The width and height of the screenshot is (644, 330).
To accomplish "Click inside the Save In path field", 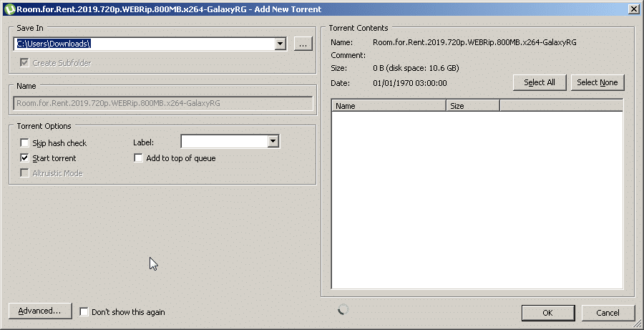I will click(145, 44).
